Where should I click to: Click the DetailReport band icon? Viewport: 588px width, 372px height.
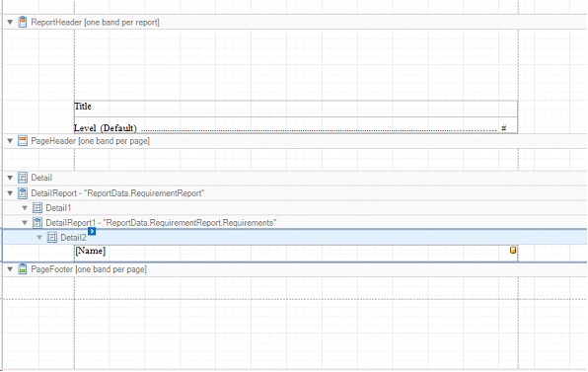pos(23,193)
